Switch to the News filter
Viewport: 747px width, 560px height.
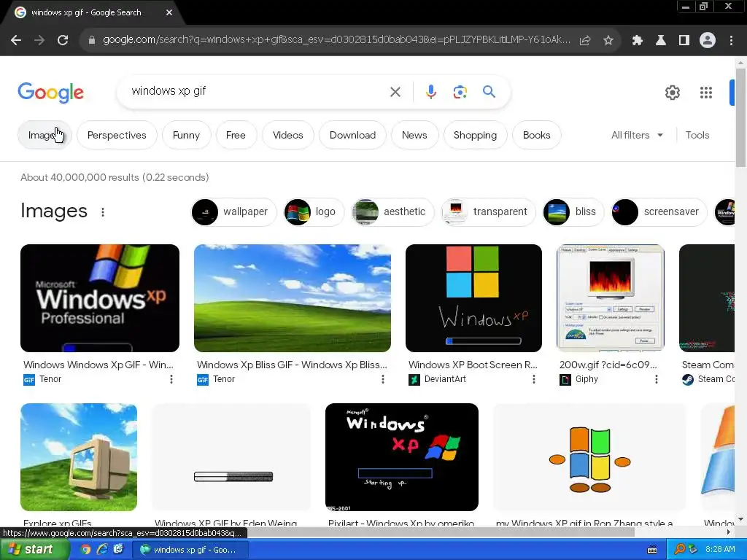(414, 135)
